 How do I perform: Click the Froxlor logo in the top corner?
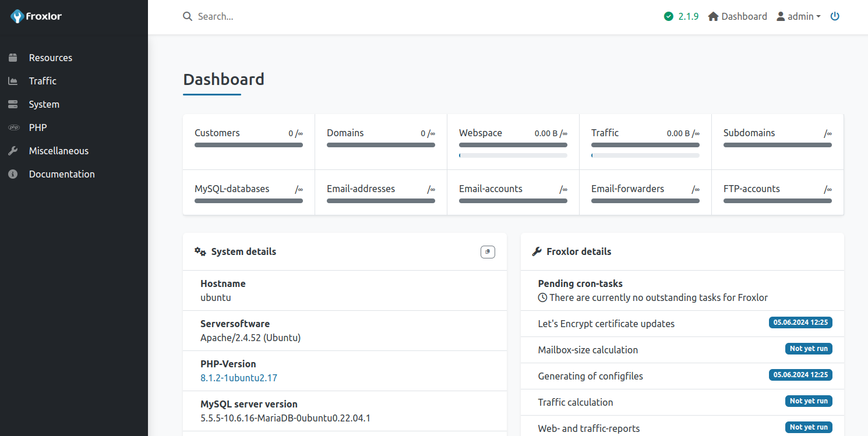tap(36, 16)
